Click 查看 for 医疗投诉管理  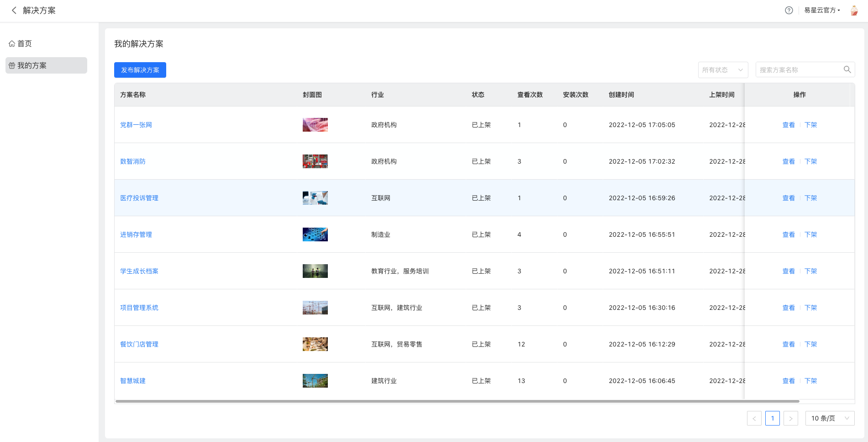pos(789,198)
